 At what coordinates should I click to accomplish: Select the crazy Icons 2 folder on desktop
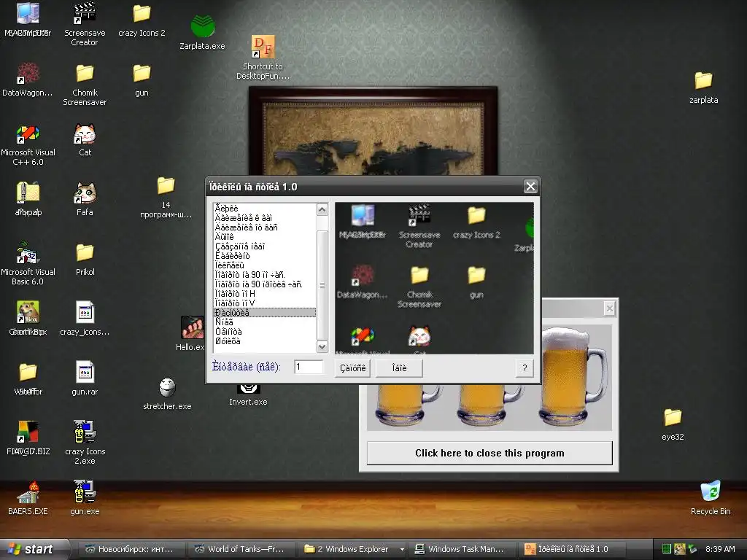pyautogui.click(x=142, y=20)
